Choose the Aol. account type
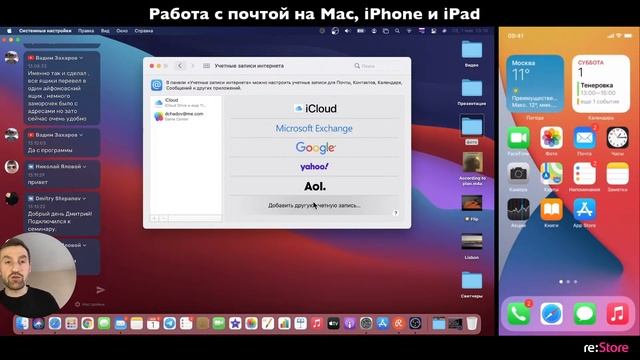The image size is (640, 360). (314, 187)
